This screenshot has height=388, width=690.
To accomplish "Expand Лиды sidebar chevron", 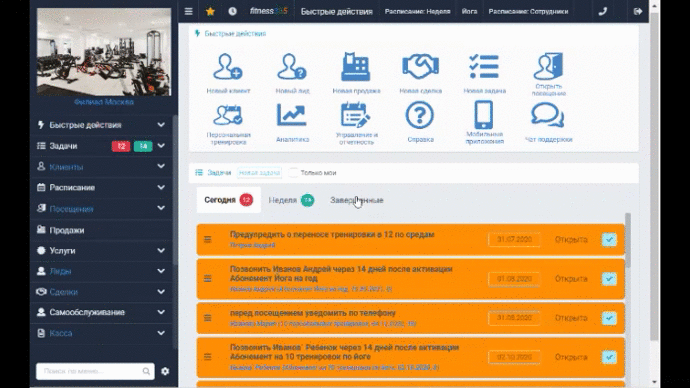I will click(x=161, y=271).
